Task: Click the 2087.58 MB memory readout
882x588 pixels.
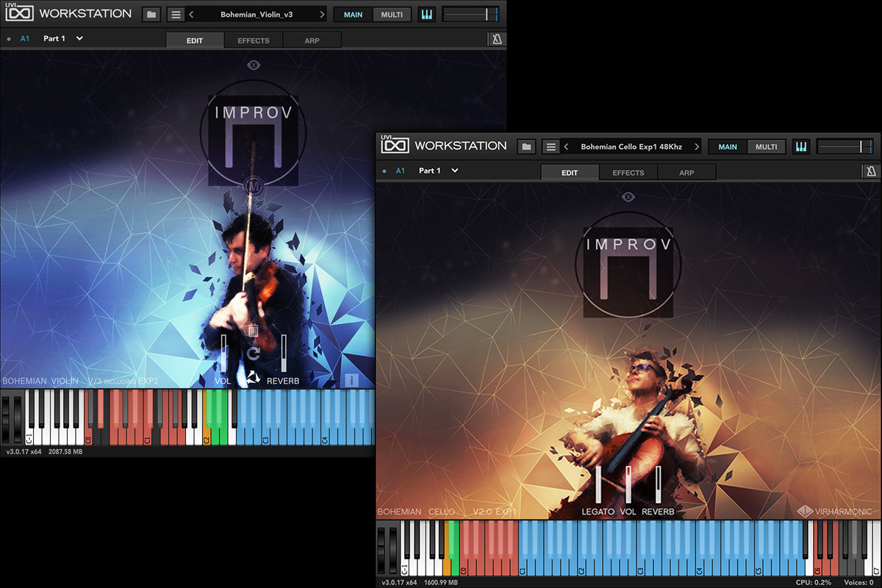Action: tap(65, 452)
